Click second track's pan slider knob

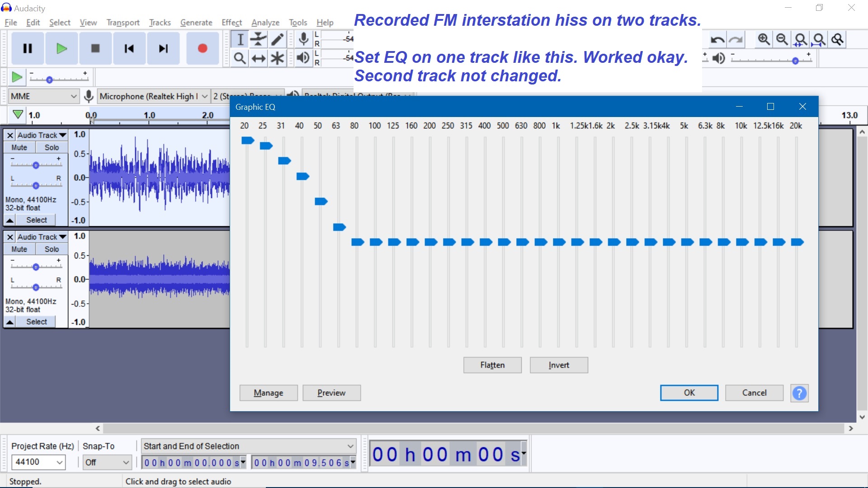click(x=36, y=287)
